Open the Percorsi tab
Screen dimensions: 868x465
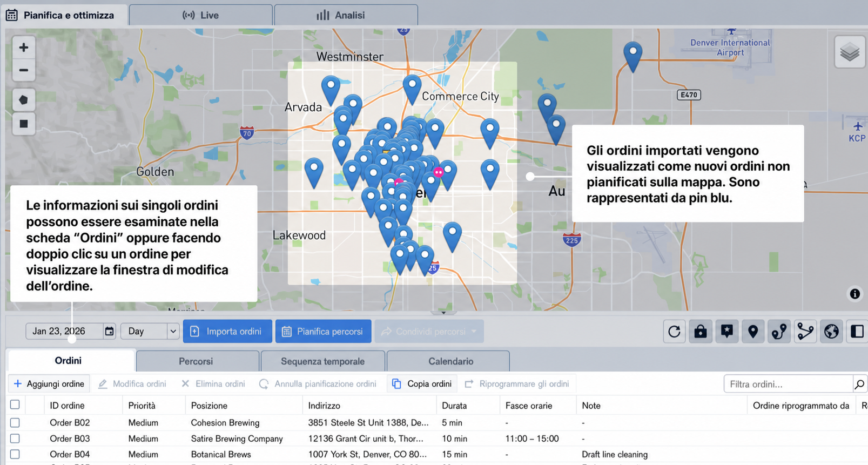(x=197, y=361)
